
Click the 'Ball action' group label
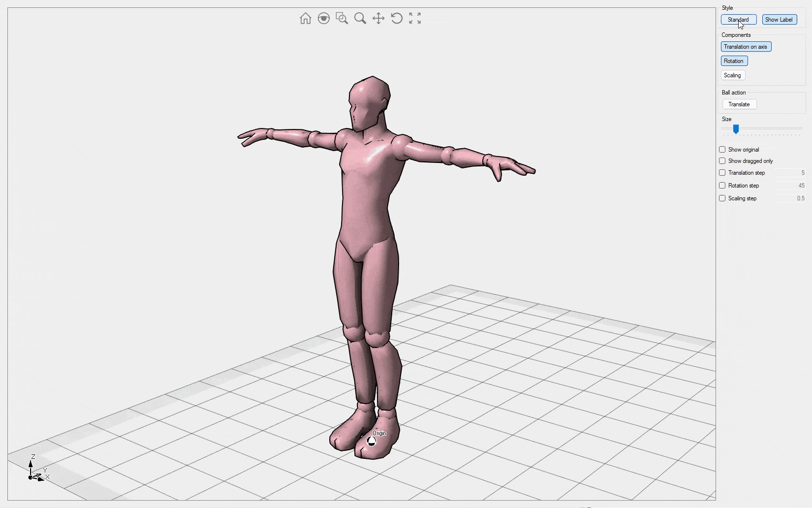734,93
